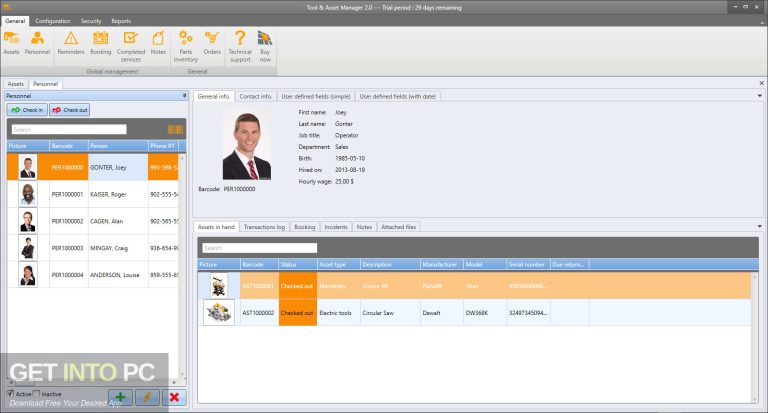Open Completed services in ribbon
768x413 pixels.
131,42
